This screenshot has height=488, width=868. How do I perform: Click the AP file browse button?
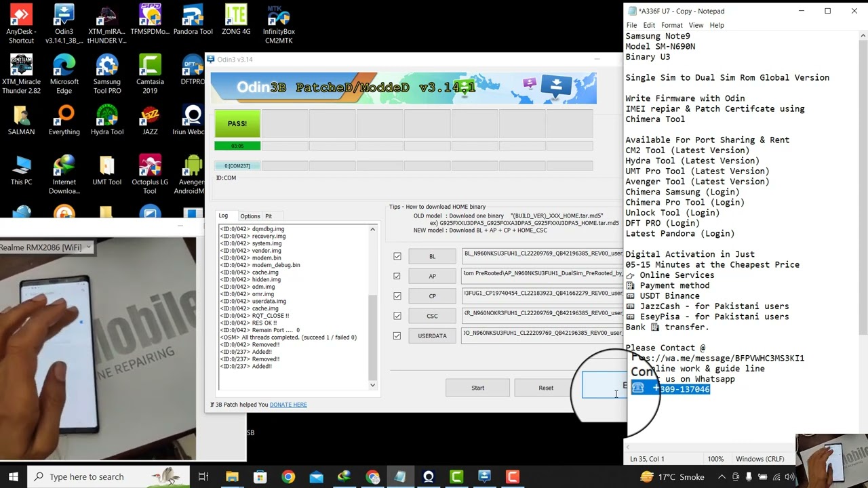[432, 276]
